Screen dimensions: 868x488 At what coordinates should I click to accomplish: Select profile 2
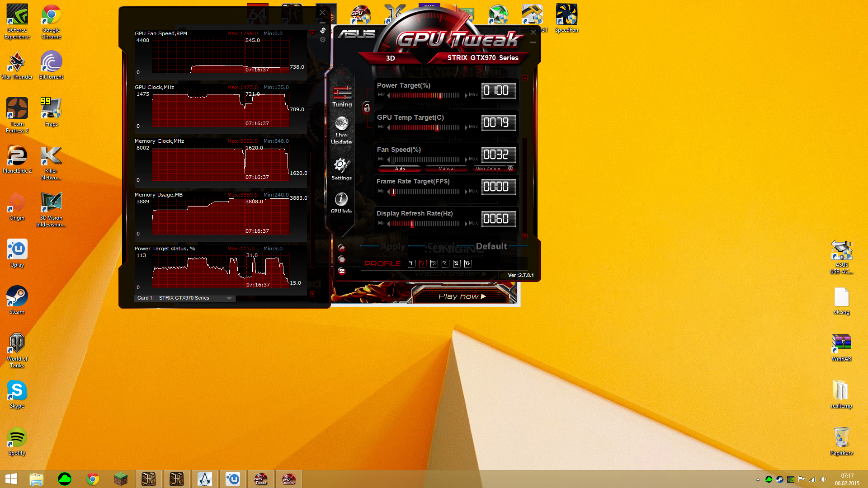(x=422, y=263)
